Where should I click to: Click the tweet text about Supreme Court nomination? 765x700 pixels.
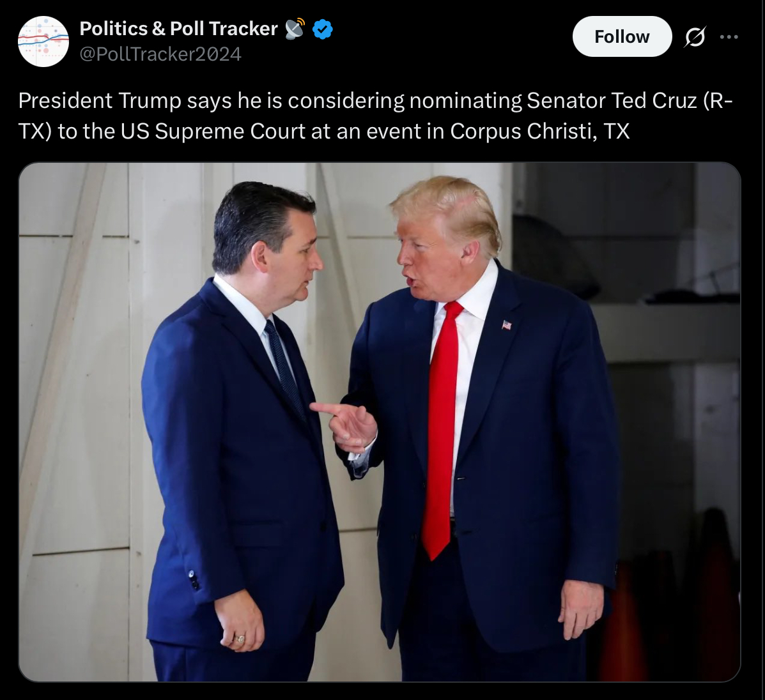(375, 116)
